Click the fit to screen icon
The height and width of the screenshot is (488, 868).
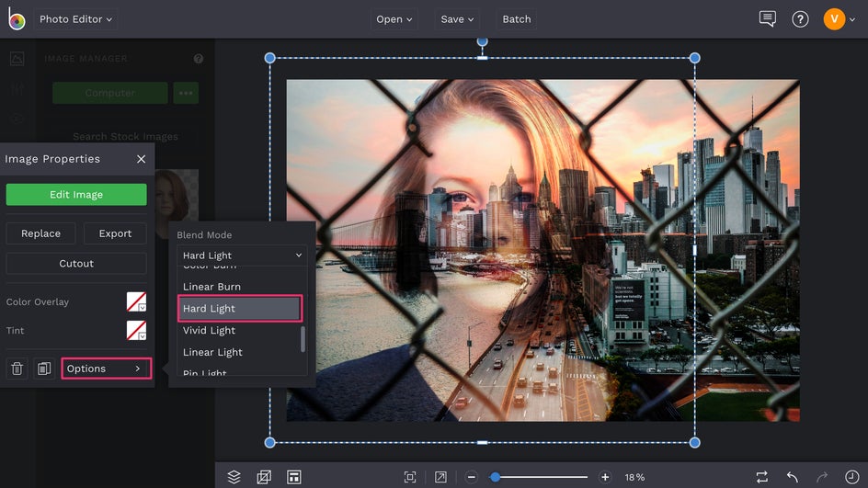click(410, 477)
